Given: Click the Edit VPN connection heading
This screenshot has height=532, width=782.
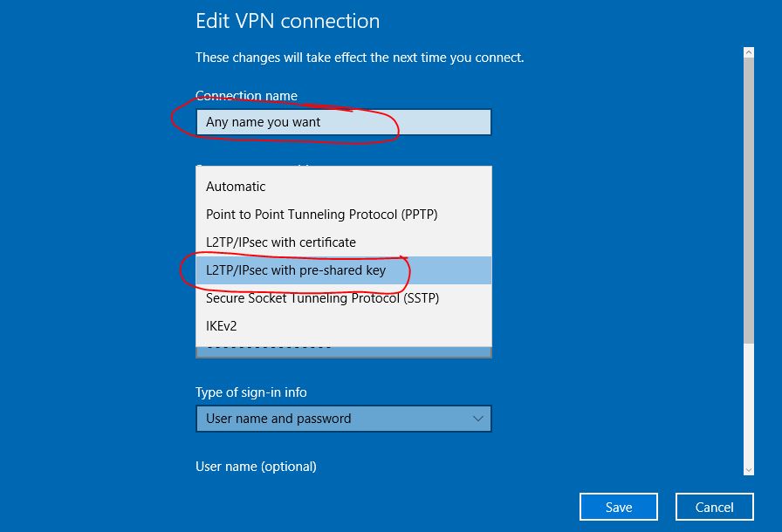Looking at the screenshot, I should 288,21.
